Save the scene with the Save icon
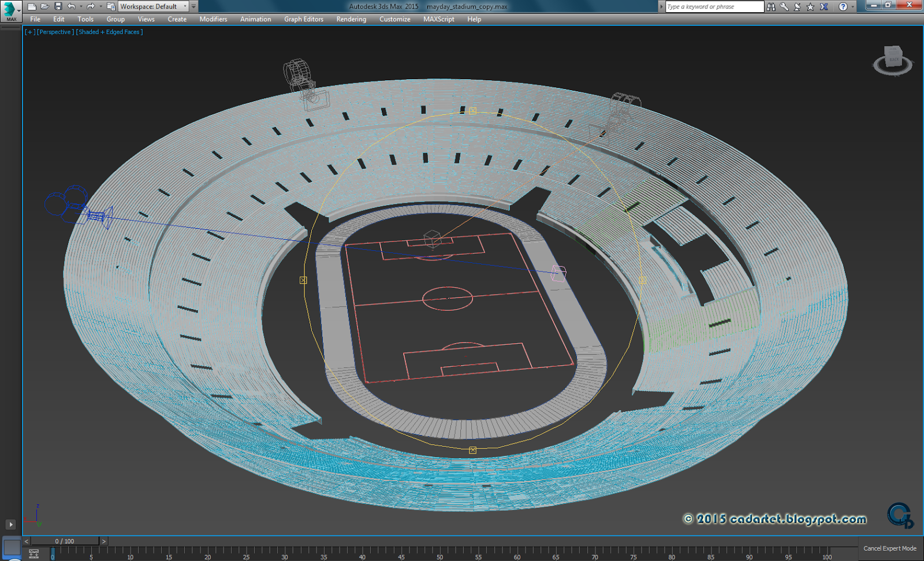The height and width of the screenshot is (561, 924). pos(57,6)
